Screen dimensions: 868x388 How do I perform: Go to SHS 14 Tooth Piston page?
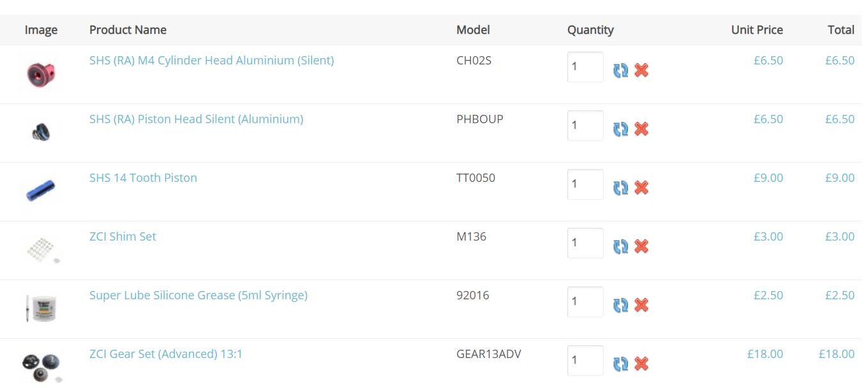(143, 178)
